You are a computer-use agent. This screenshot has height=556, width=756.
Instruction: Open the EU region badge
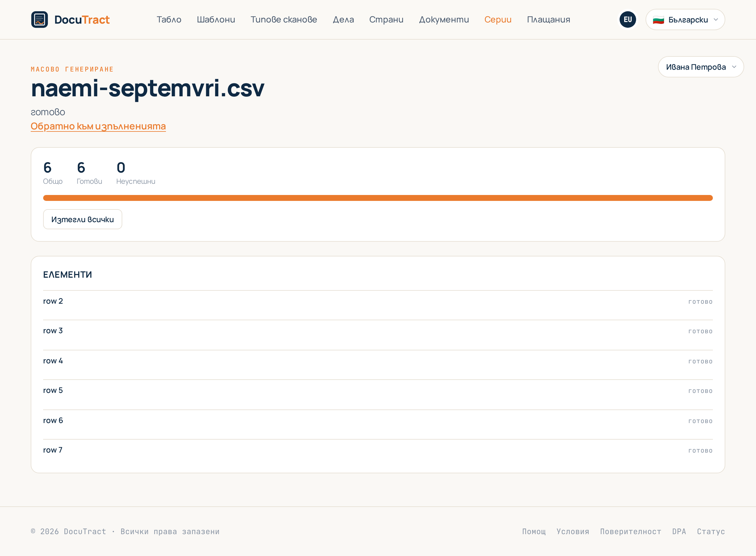pyautogui.click(x=628, y=19)
